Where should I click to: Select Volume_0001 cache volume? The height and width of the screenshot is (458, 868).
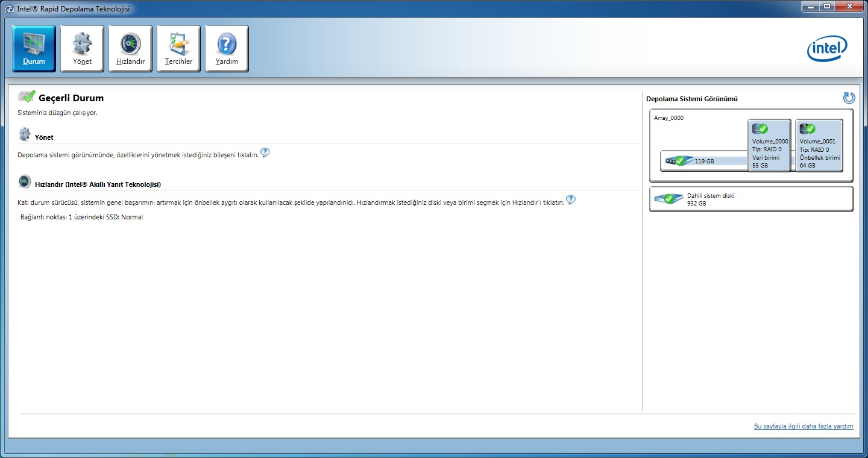tap(819, 145)
